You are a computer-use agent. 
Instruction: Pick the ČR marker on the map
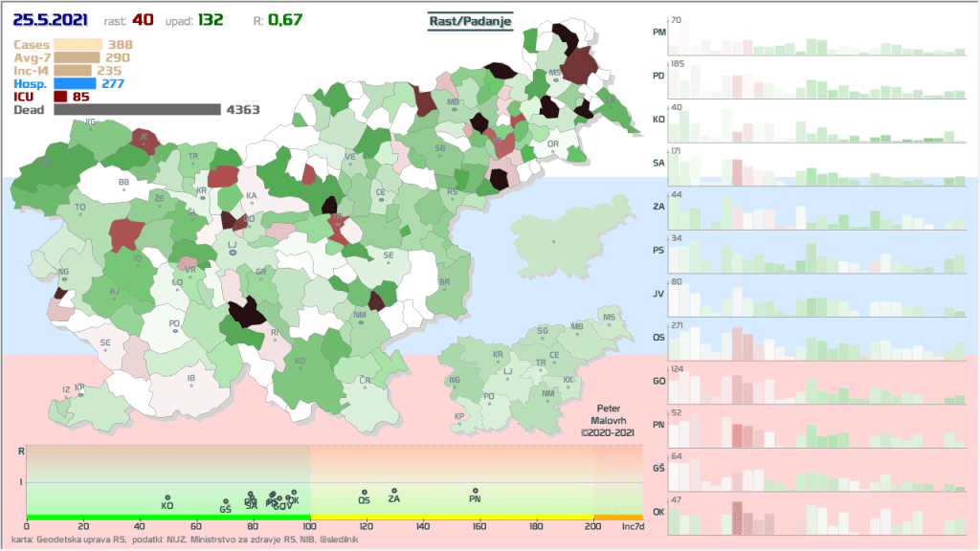point(365,386)
